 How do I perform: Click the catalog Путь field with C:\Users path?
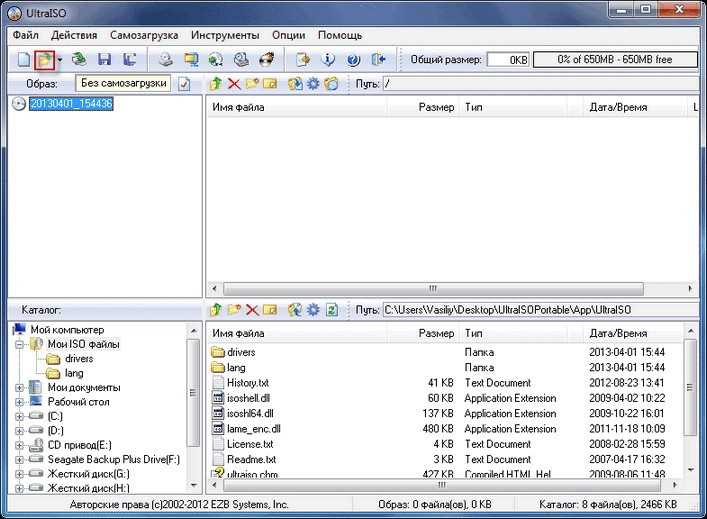click(540, 310)
